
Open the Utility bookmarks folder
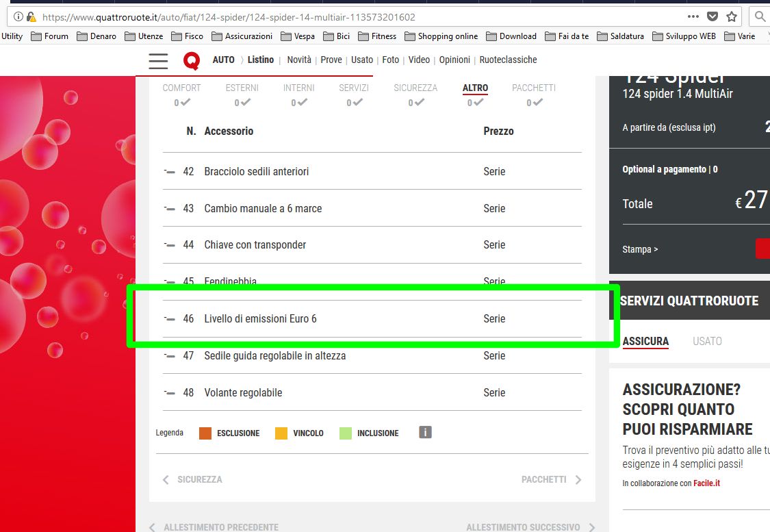pos(12,36)
